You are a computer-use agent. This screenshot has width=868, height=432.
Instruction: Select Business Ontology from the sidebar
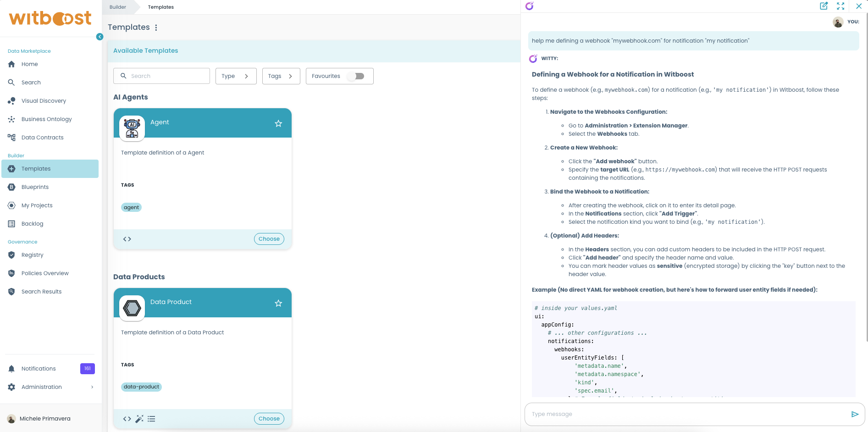coord(46,119)
